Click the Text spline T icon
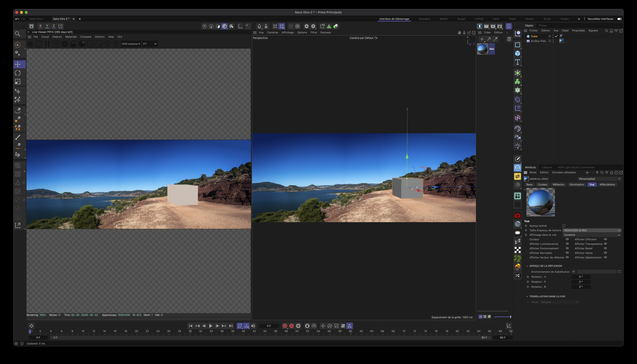 (x=517, y=62)
